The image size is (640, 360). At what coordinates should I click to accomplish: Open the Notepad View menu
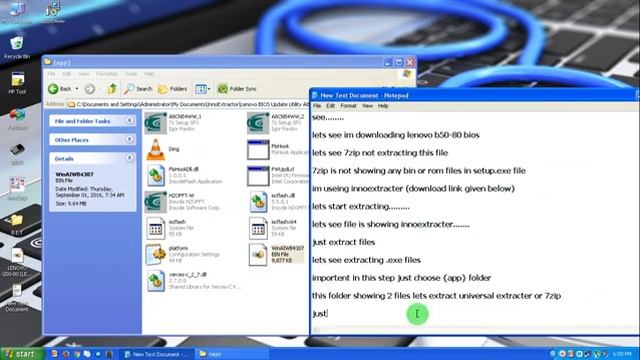(367, 106)
